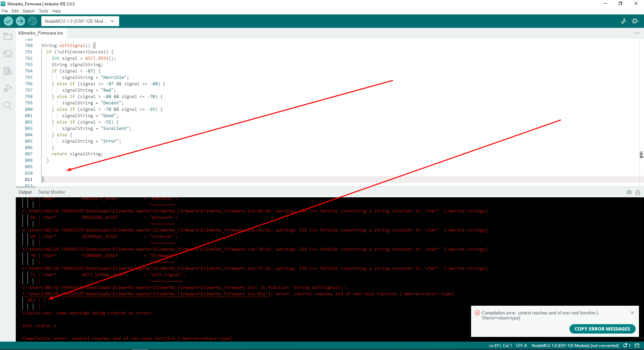Toggle the notifications bell in the status bar
The width and height of the screenshot is (644, 350).
click(626, 345)
